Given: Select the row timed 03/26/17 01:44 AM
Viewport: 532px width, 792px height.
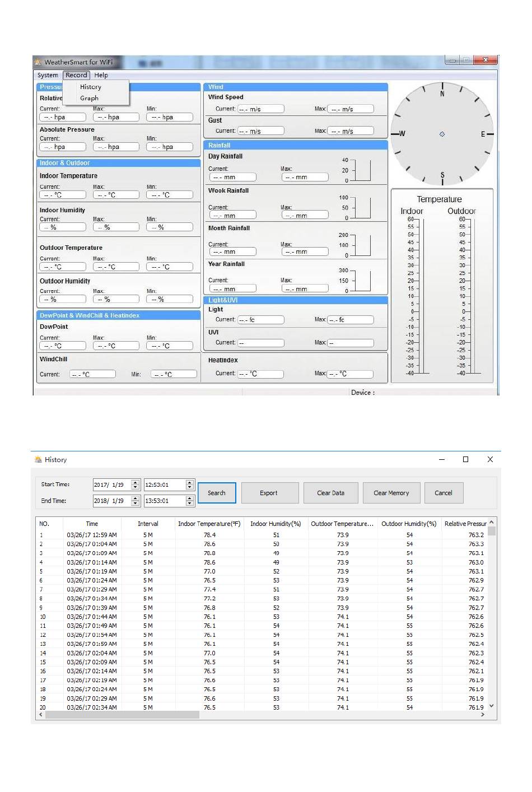Looking at the screenshot, I should [x=262, y=617].
